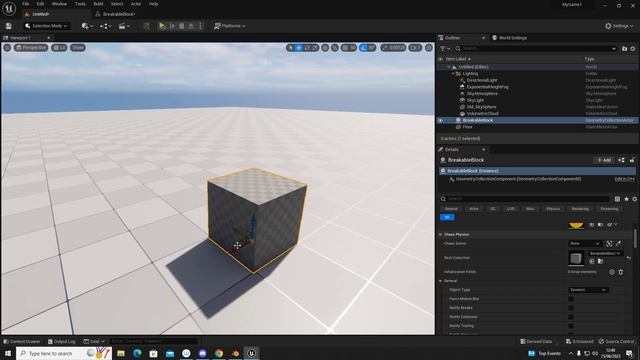
Task: Open the Perspective view mode dropdown
Action: (x=31, y=48)
